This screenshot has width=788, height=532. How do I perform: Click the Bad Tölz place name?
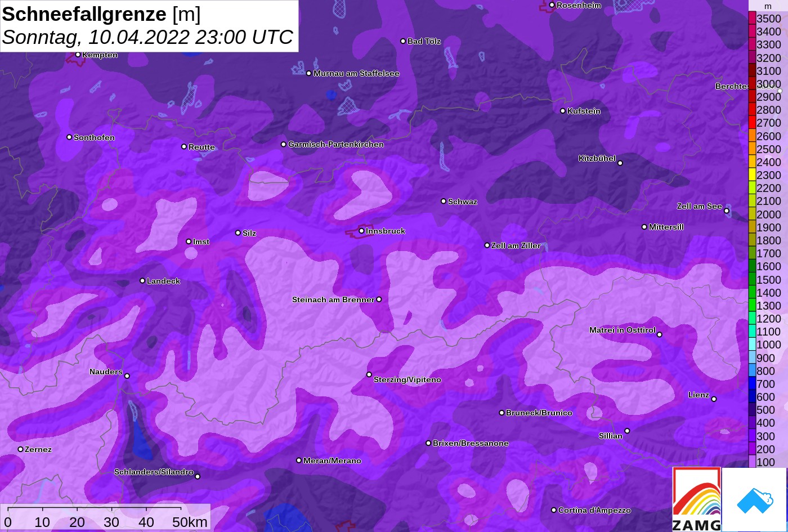pyautogui.click(x=424, y=41)
